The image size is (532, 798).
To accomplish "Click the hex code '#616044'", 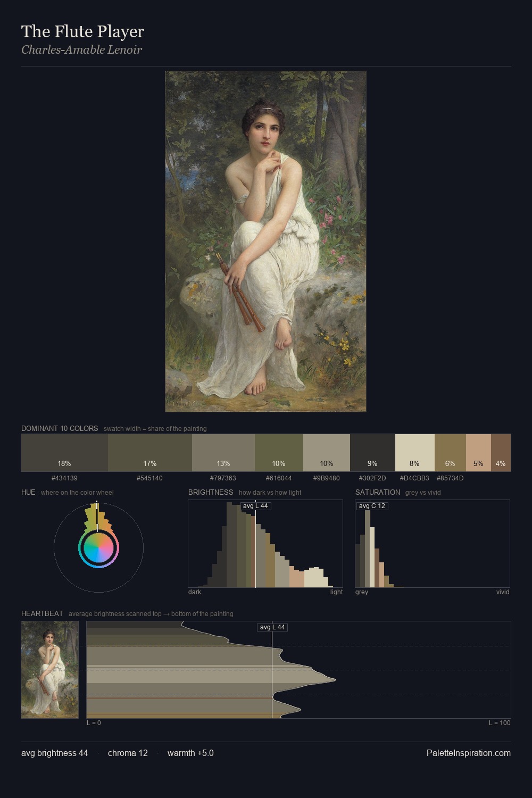I will 278,478.
